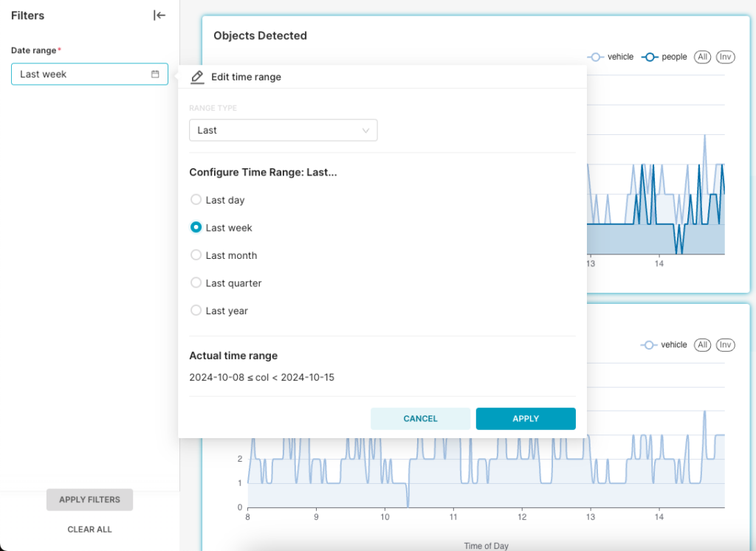756x551 pixels.
Task: Click Inv legend button in Objects Detected chart
Action: click(x=726, y=57)
